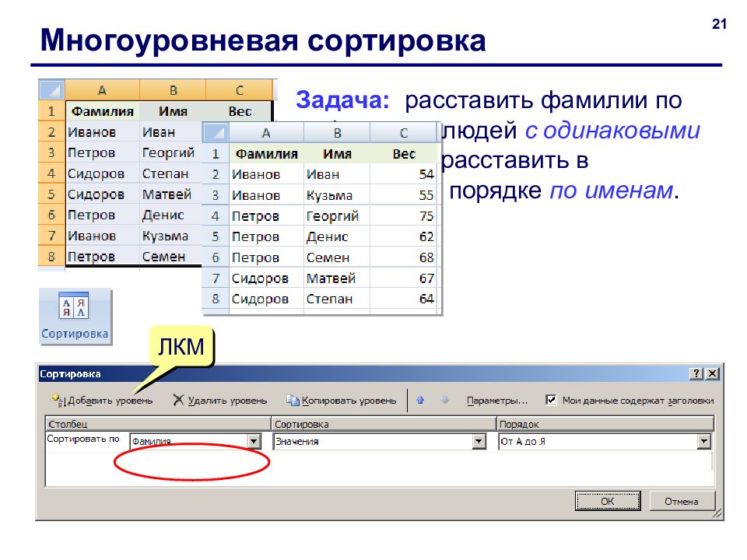Click the Добавить уровень button
The height and width of the screenshot is (560, 747).
click(x=103, y=401)
